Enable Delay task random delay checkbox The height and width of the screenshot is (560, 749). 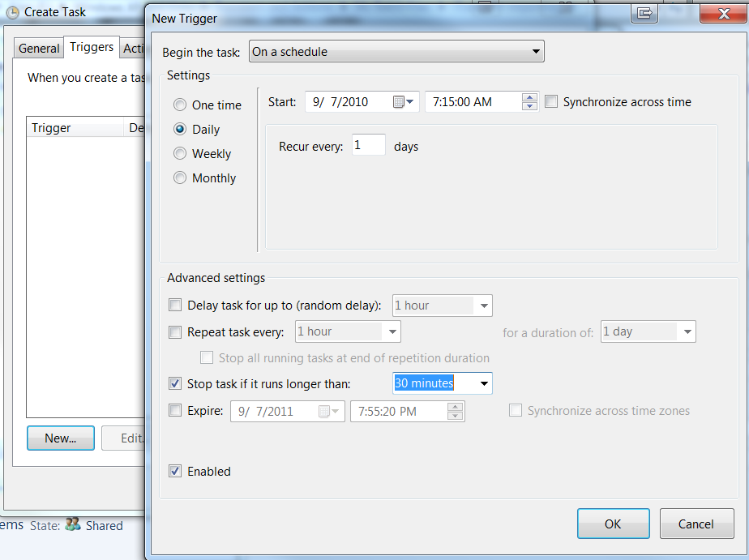point(175,306)
